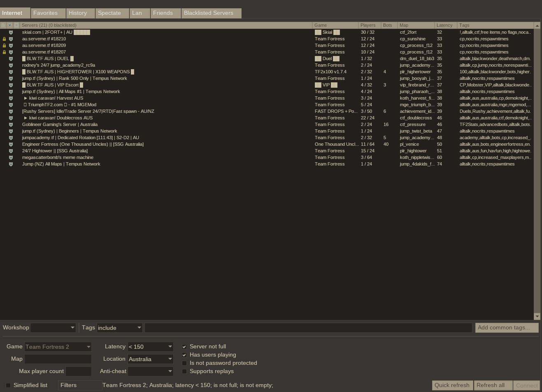Screen dimensions: 542x392
Task: Click the padlock icon on au.serveme.tf #18210
Action: click(5, 39)
